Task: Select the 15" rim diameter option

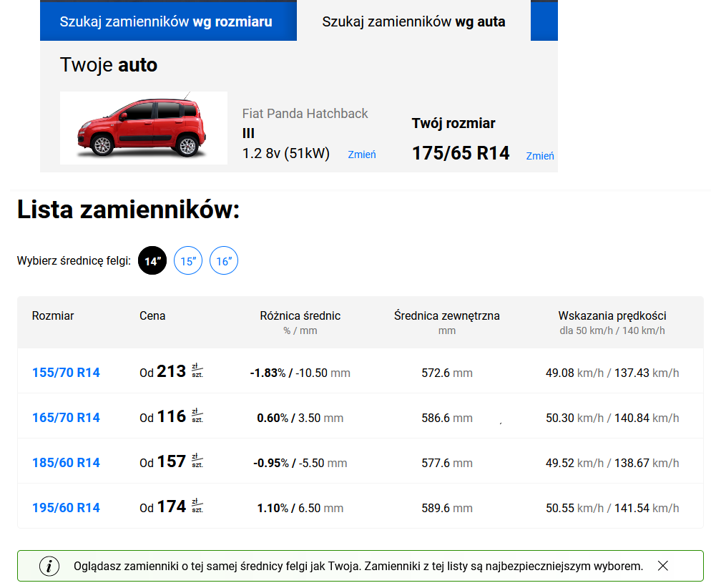Action: coord(188,261)
